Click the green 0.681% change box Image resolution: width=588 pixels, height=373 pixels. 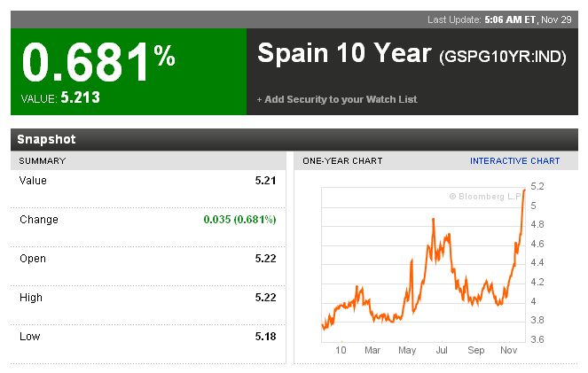[x=129, y=71]
